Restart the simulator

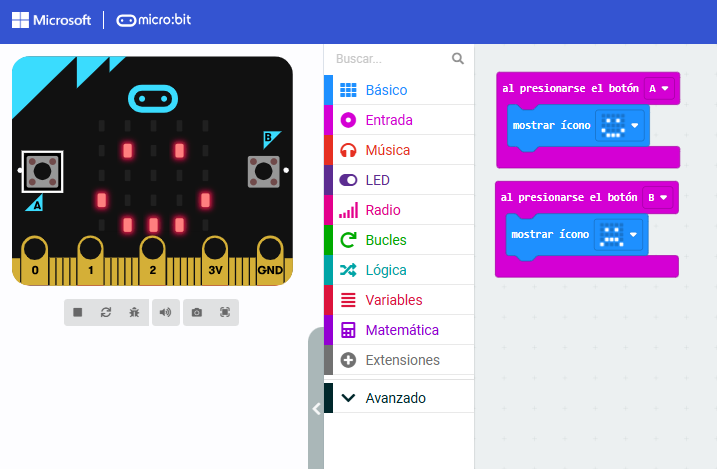point(106,312)
